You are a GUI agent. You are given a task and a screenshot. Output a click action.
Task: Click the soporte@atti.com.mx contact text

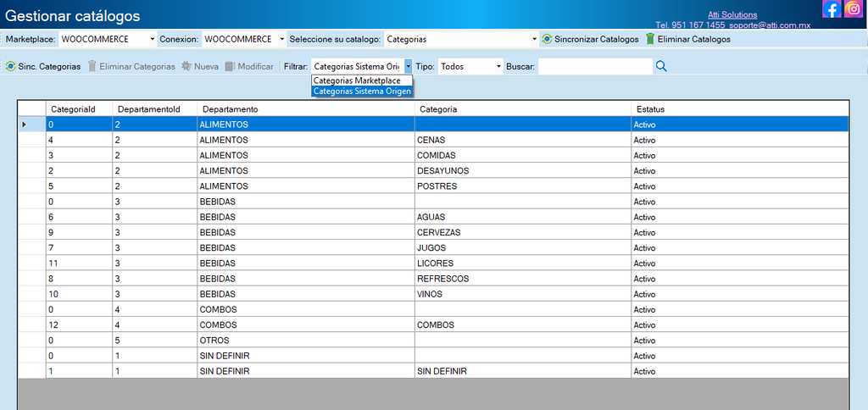pyautogui.click(x=768, y=25)
